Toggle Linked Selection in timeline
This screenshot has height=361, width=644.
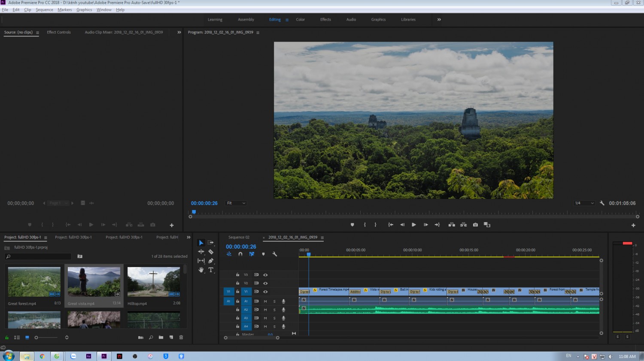tap(252, 254)
